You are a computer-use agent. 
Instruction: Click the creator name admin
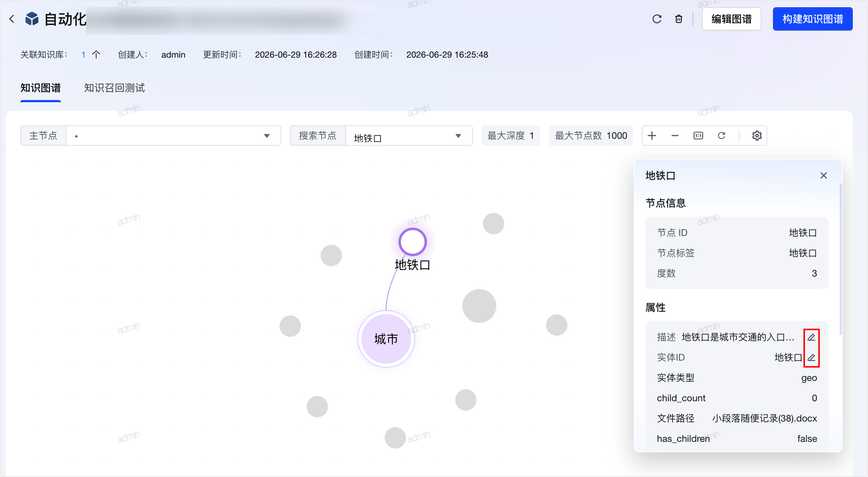pyautogui.click(x=173, y=55)
